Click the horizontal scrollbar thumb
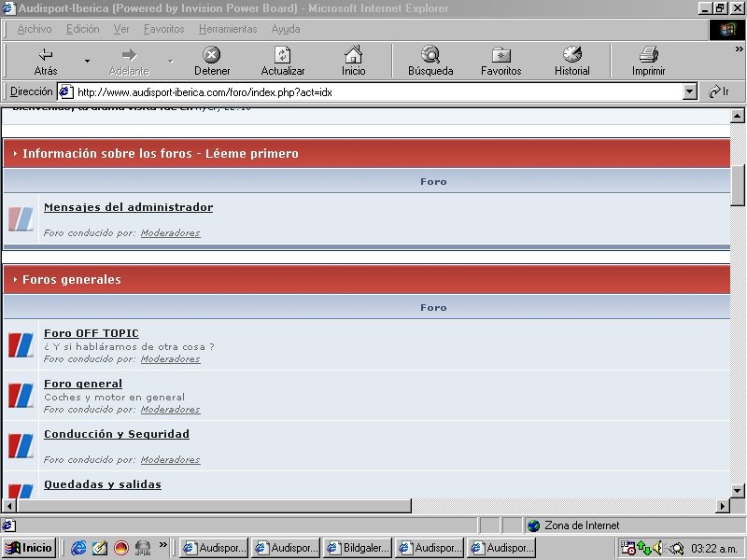Screen dimensions: 747x560 (214, 506)
